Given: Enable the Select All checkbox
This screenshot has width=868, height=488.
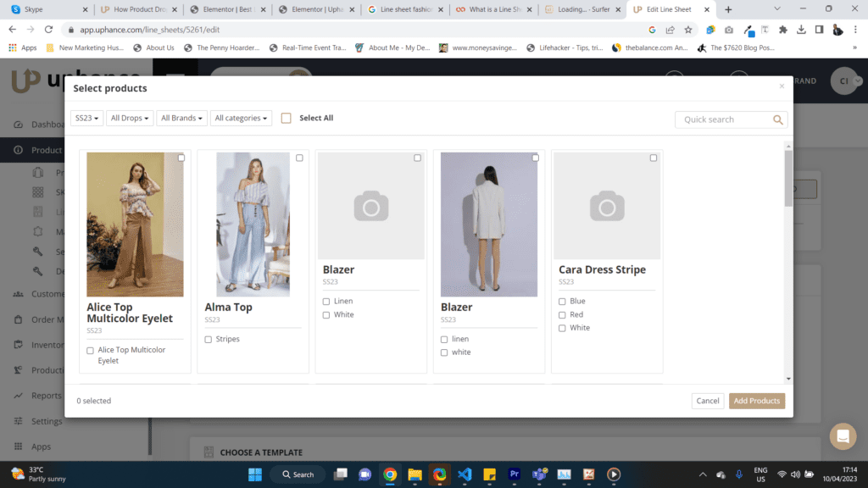Looking at the screenshot, I should pyautogui.click(x=286, y=119).
